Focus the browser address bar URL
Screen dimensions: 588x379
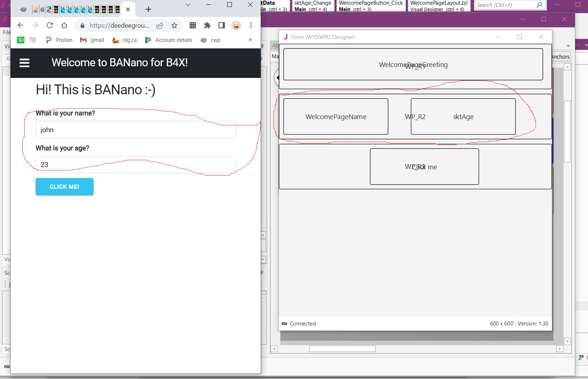tap(119, 25)
